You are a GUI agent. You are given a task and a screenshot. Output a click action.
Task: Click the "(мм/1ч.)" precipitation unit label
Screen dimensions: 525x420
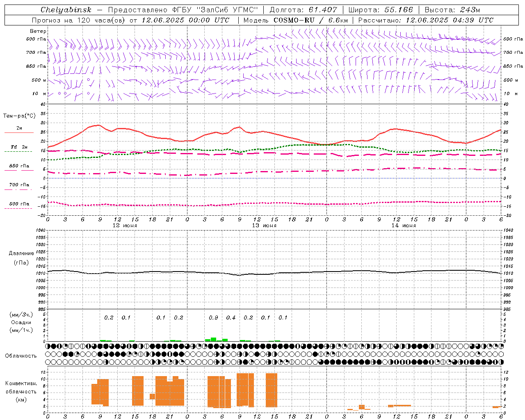click(x=21, y=330)
